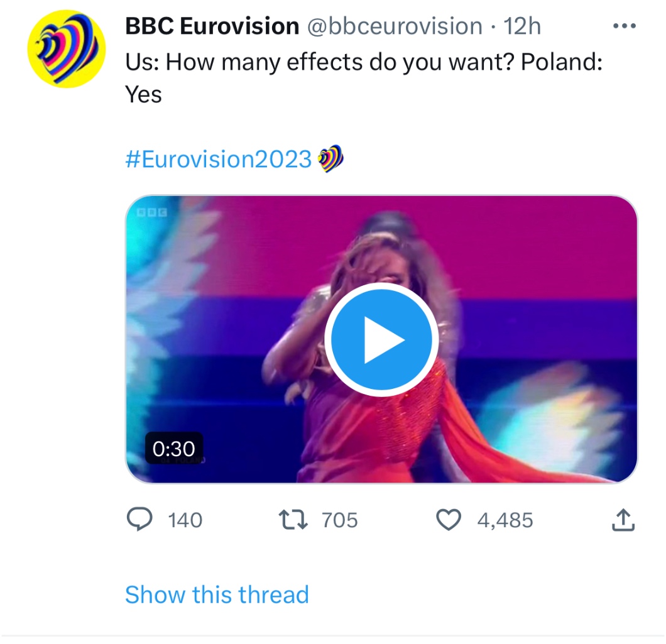Screen dimensions: 666x644
Task: Click the reply speech bubble icon
Action: [139, 520]
